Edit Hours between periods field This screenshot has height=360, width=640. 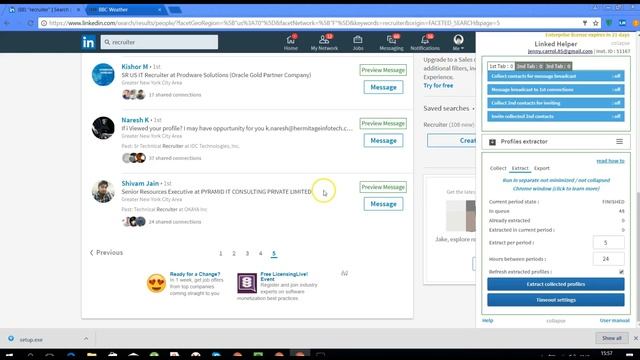pyautogui.click(x=608, y=259)
